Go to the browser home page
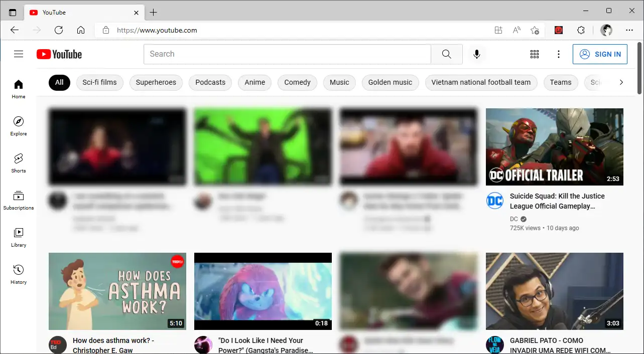The image size is (644, 354). coord(81,30)
